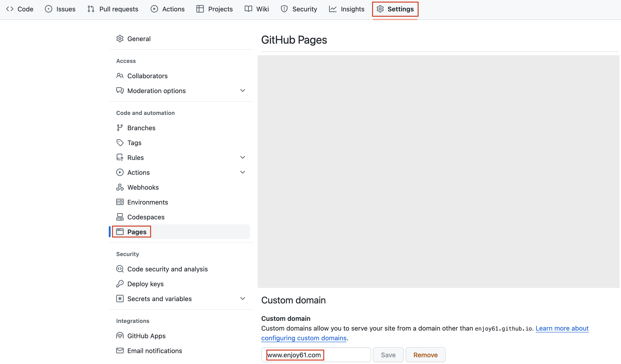Click the Environments server icon
The image size is (621, 364).
coord(120,202)
